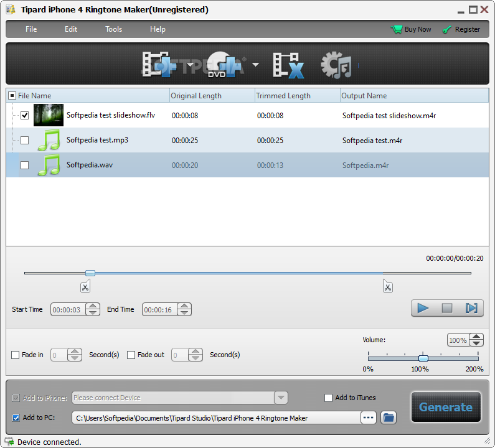The image size is (495, 448).
Task: Click the Register key icon
Action: [x=446, y=30]
